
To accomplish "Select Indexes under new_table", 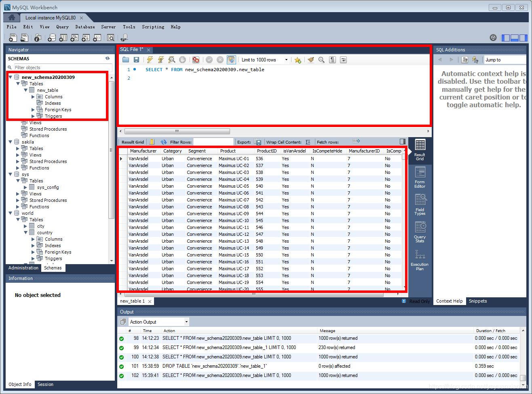I will (53, 103).
